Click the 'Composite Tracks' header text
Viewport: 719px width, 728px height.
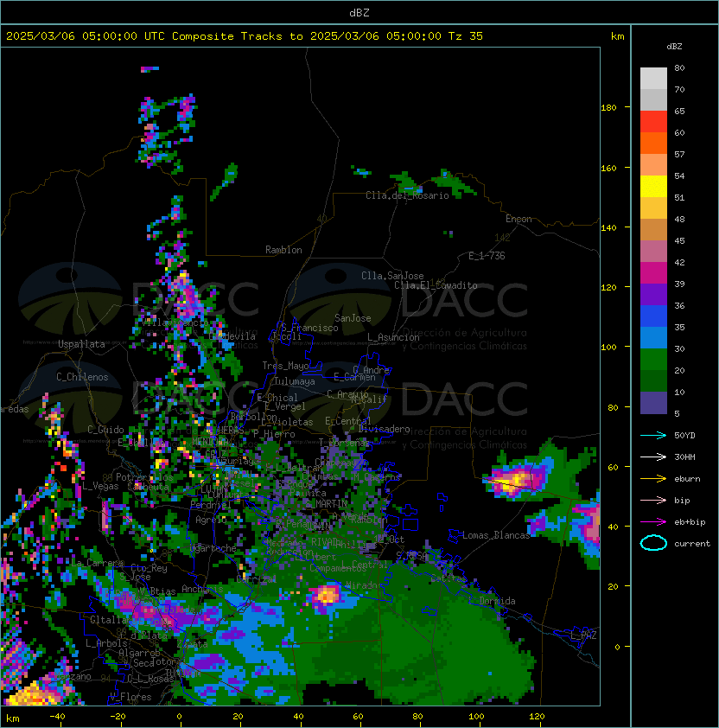[x=227, y=36]
